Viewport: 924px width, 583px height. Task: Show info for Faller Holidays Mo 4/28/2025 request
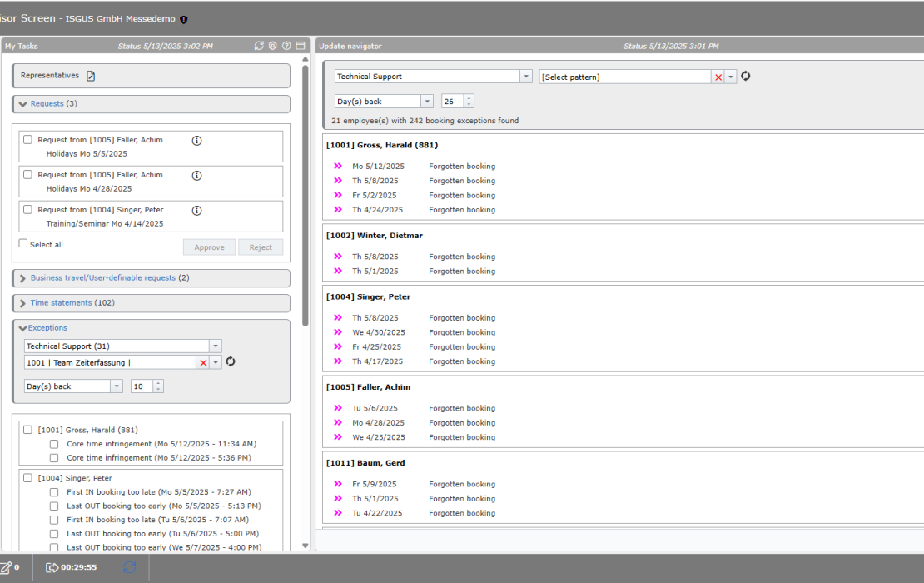pos(196,176)
